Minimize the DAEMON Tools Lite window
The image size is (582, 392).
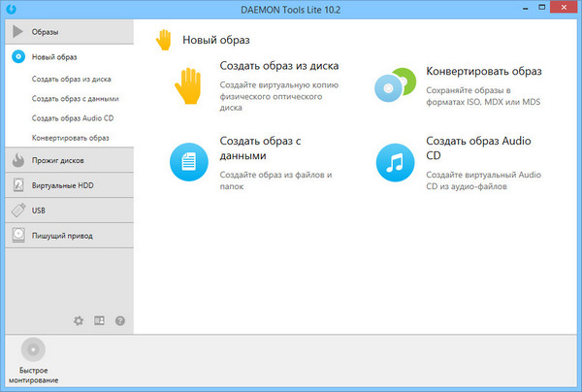525,8
